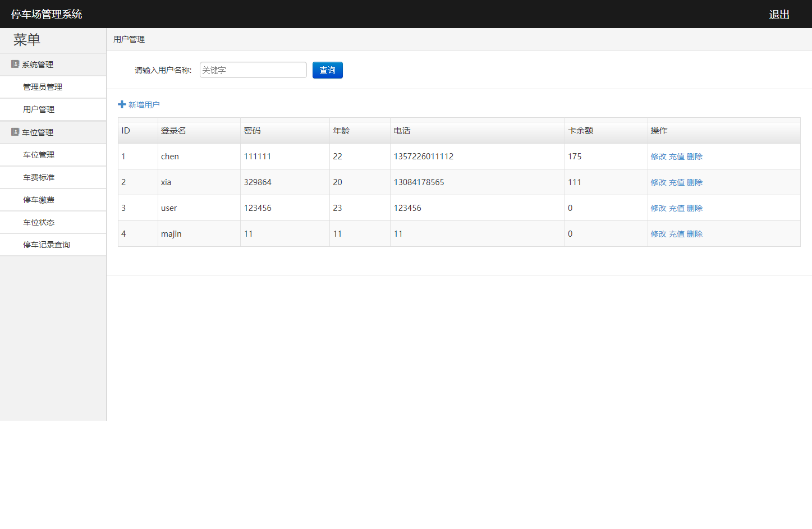Screen dimensions: 812x529
Task: Click 删除 for user majin
Action: 695,234
